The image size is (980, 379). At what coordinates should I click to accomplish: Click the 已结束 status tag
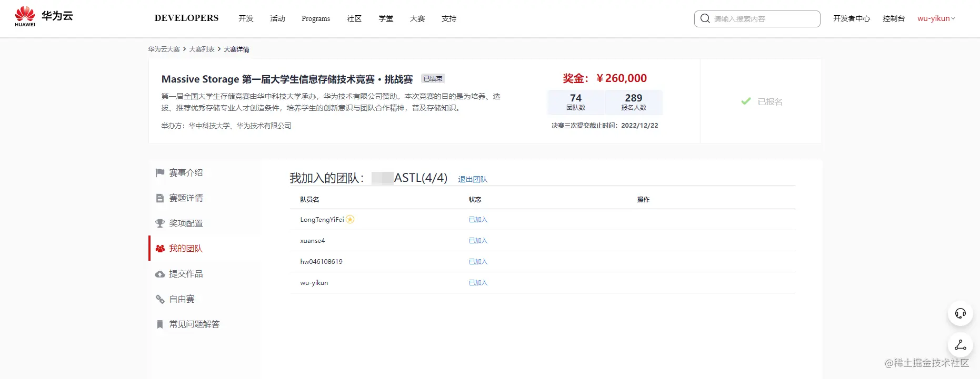coord(433,78)
